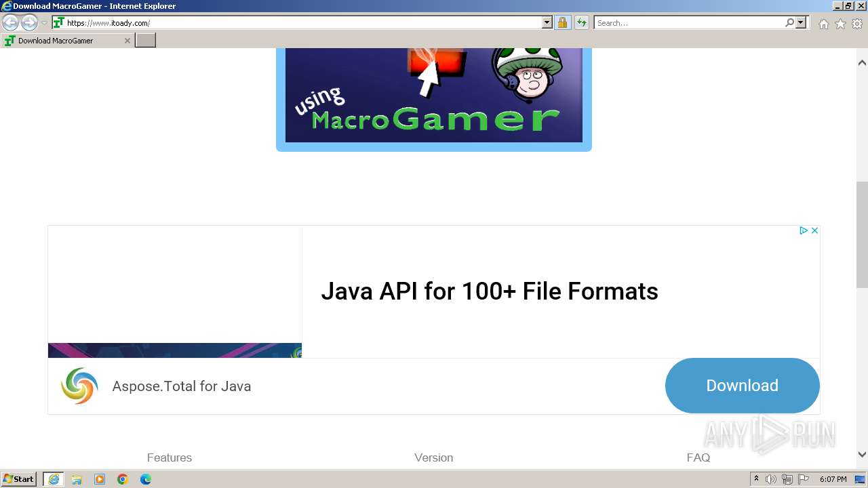Launch Microsoft Edge from the taskbar
The image size is (868, 488).
146,479
